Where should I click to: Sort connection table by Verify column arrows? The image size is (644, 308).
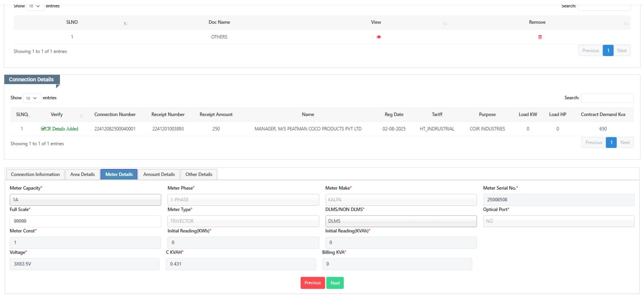coord(81,116)
